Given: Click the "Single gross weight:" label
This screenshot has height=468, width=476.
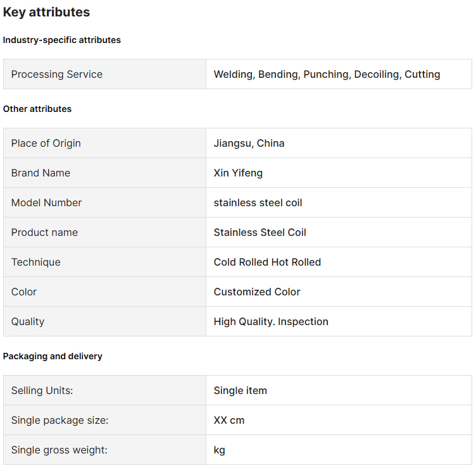Looking at the screenshot, I should [59, 450].
